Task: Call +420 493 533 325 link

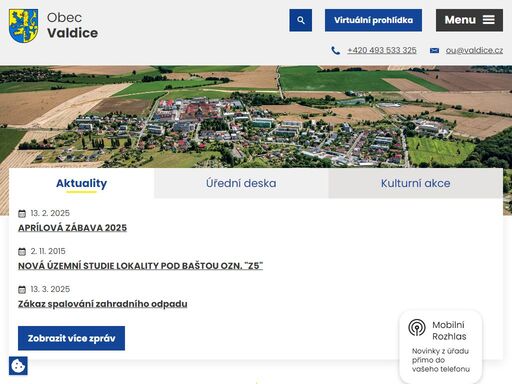Action: pos(382,50)
